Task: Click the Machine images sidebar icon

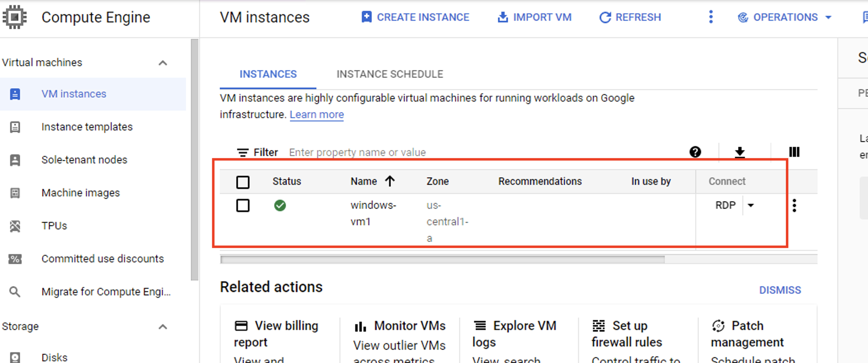Action: tap(15, 193)
